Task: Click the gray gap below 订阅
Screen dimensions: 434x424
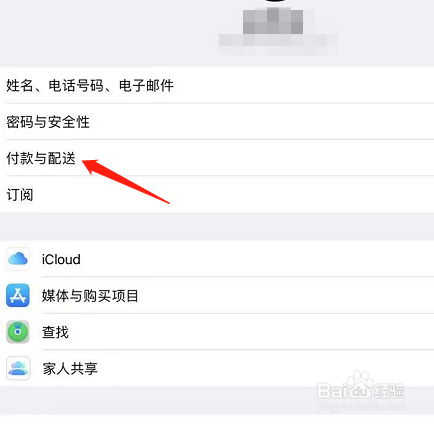Action: (x=217, y=226)
